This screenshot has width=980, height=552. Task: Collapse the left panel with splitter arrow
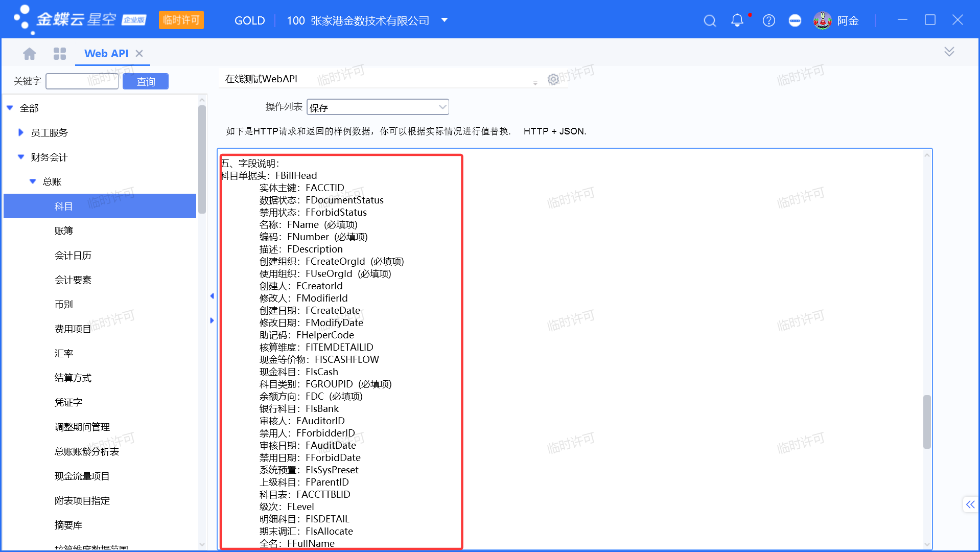pyautogui.click(x=212, y=296)
